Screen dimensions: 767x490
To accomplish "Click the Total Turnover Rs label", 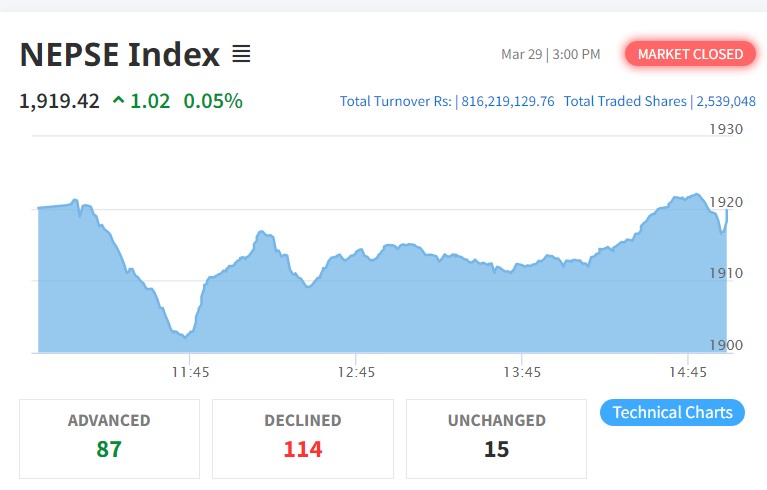I will tap(396, 102).
